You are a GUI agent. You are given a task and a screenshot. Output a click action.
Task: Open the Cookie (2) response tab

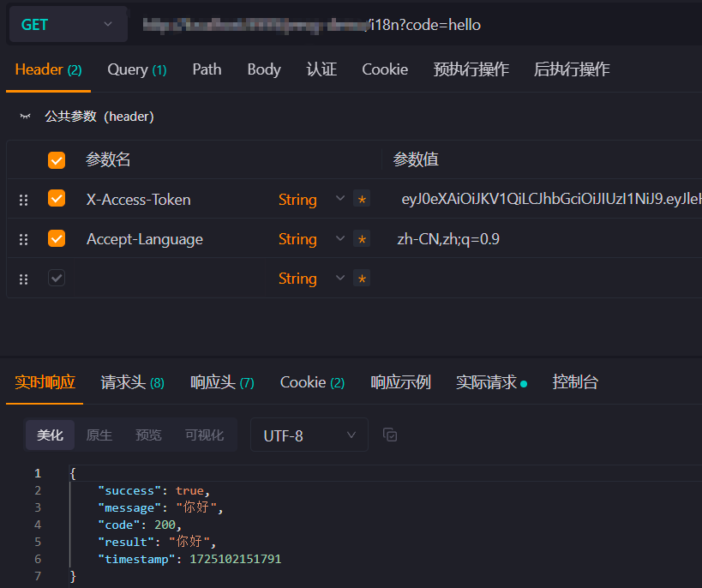312,382
